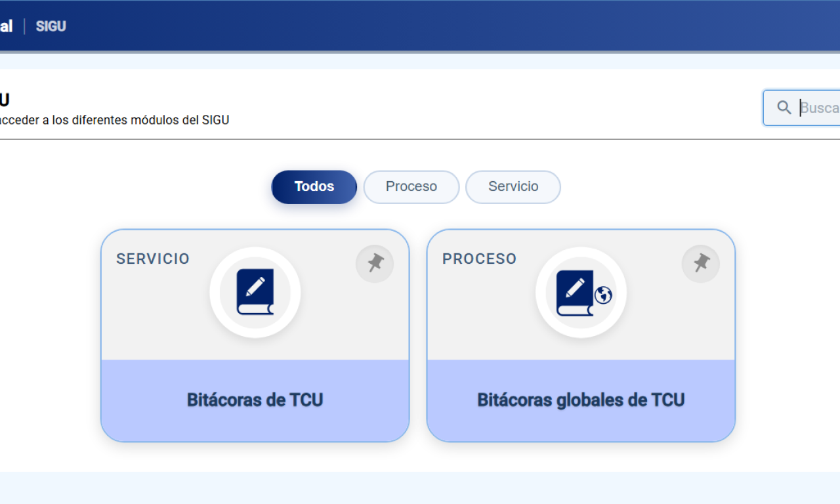
Task: Click the PROCESO label on the second card
Action: 480,259
